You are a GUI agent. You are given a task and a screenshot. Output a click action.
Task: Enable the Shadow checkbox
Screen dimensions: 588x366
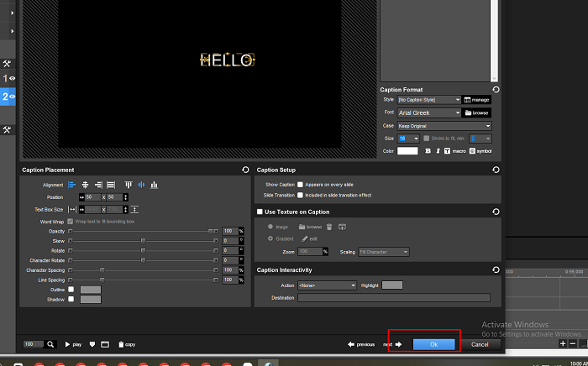pos(71,299)
